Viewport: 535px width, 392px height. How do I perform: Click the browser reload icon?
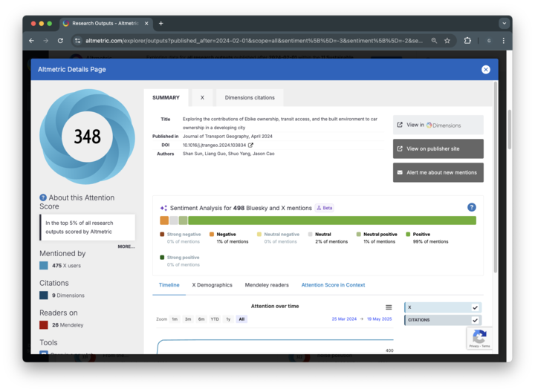pyautogui.click(x=60, y=41)
